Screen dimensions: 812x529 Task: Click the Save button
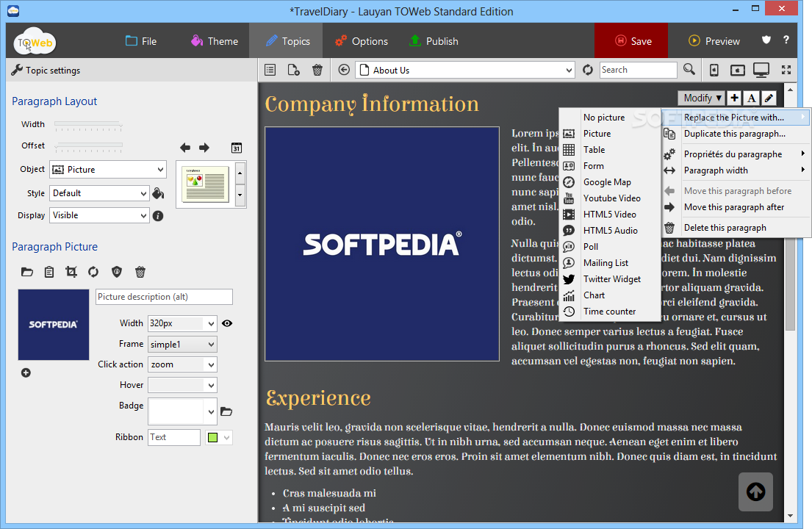click(631, 41)
